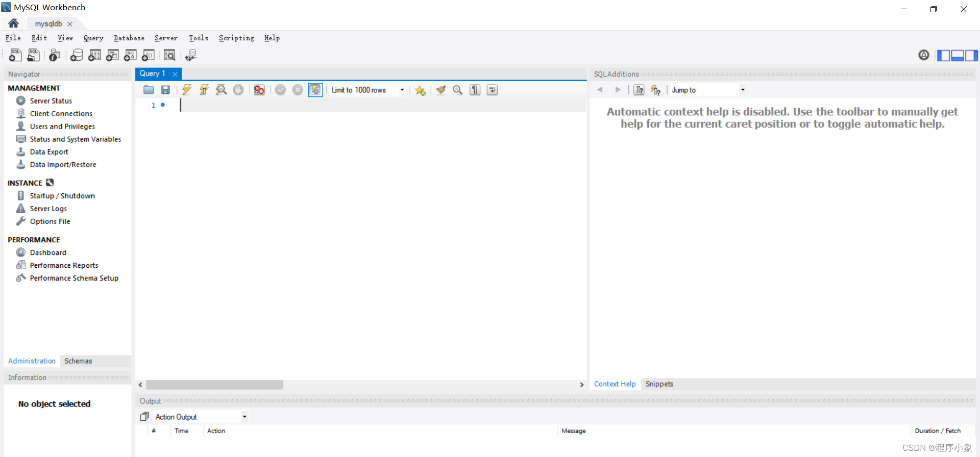Open SQL script file in new tab
980x457 pixels.
point(33,55)
